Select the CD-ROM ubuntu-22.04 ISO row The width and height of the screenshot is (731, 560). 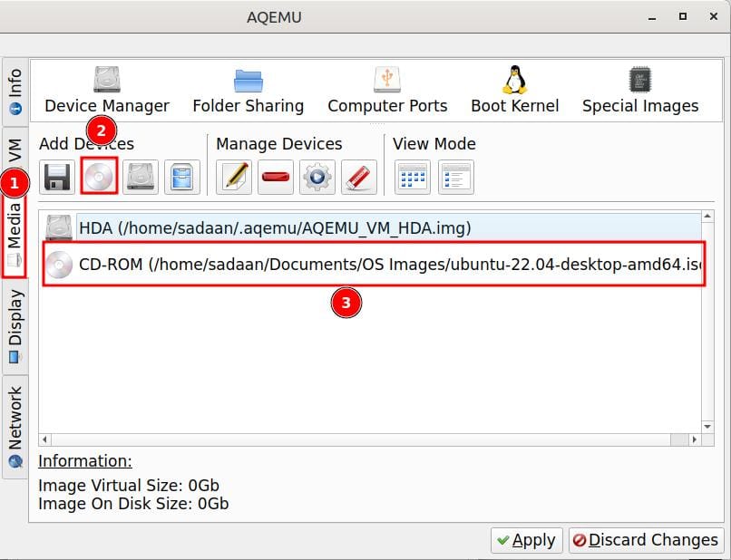[x=374, y=265]
